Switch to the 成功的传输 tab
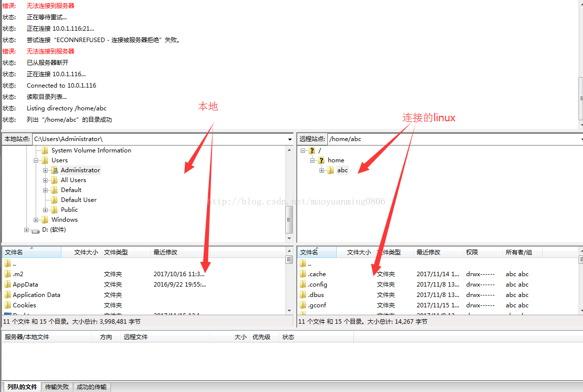The image size is (583, 392). click(x=92, y=387)
